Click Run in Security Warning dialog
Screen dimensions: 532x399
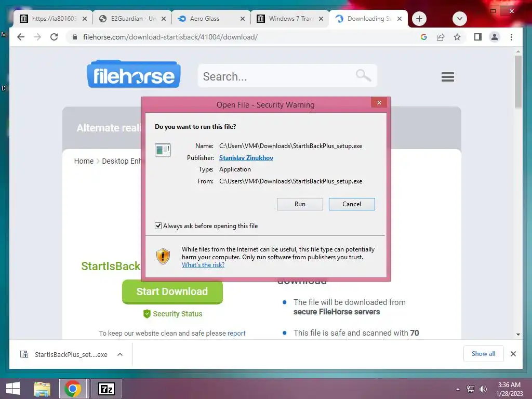click(300, 204)
